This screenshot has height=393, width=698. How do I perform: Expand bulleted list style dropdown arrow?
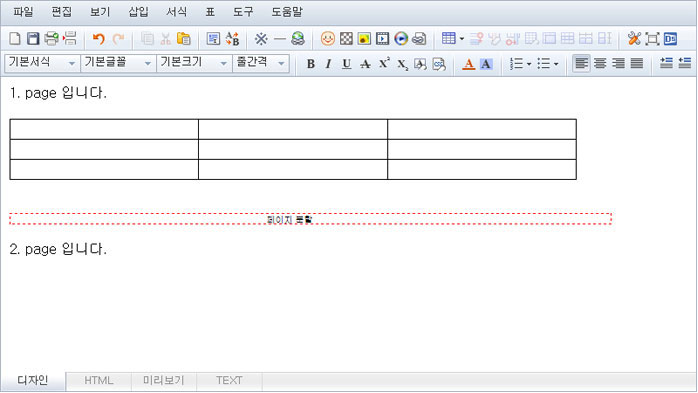click(556, 64)
